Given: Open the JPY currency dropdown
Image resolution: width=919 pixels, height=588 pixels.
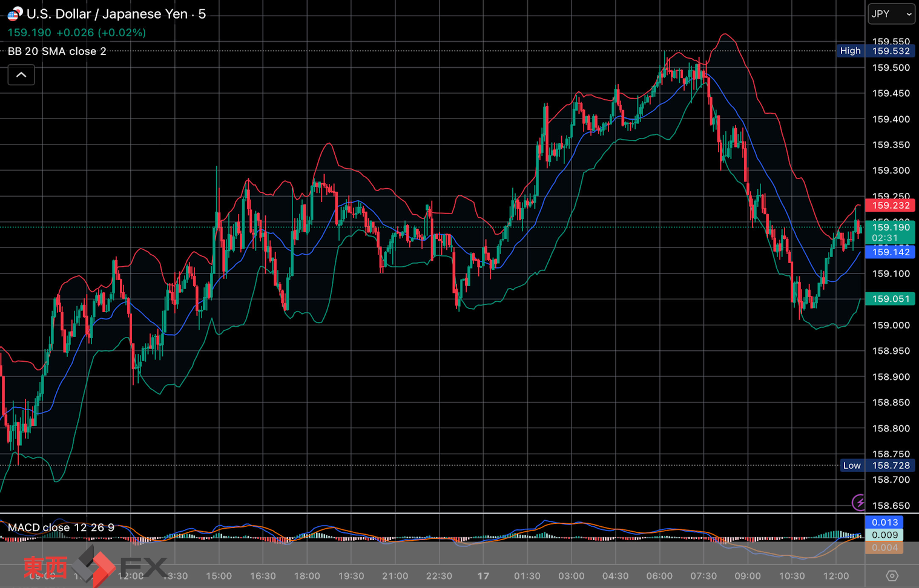Looking at the screenshot, I should 891,14.
